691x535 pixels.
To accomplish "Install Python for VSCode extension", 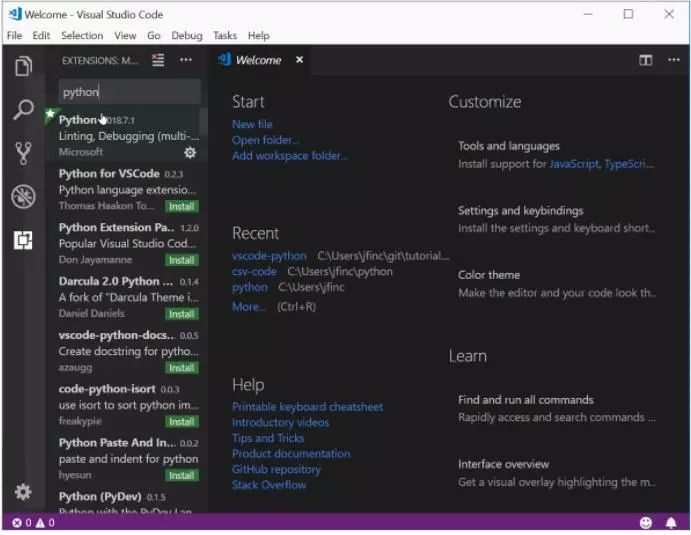I will 182,206.
